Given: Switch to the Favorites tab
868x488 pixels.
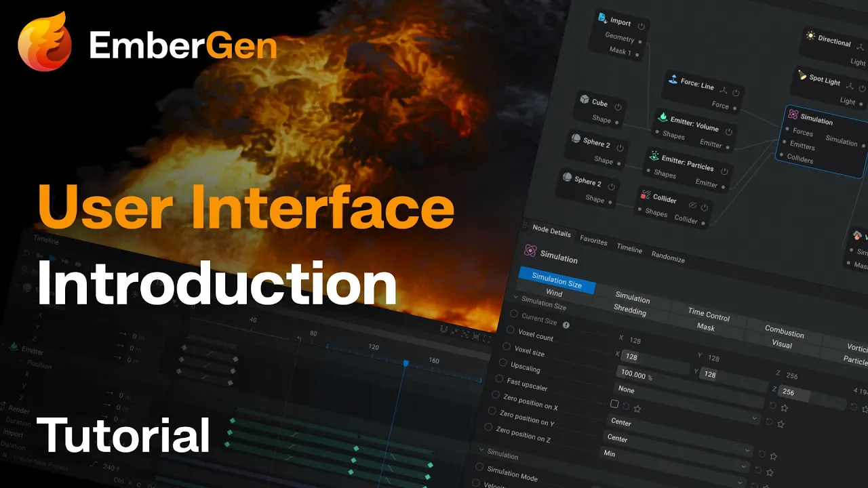Looking at the screenshot, I should tap(593, 241).
